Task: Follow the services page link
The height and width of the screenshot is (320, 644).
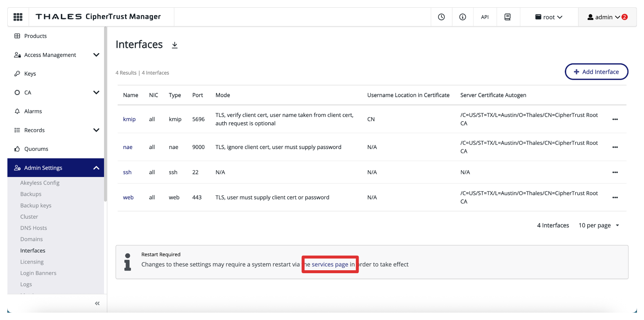Action: 330,265
